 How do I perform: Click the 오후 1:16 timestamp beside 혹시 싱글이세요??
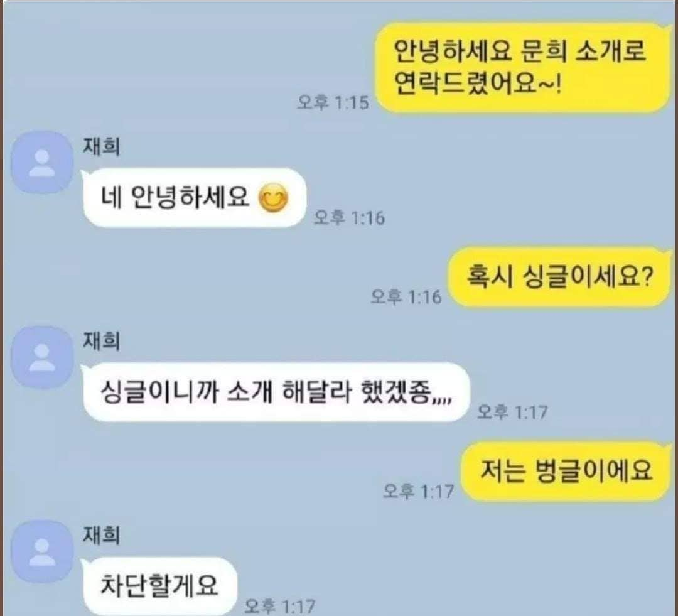point(406,297)
